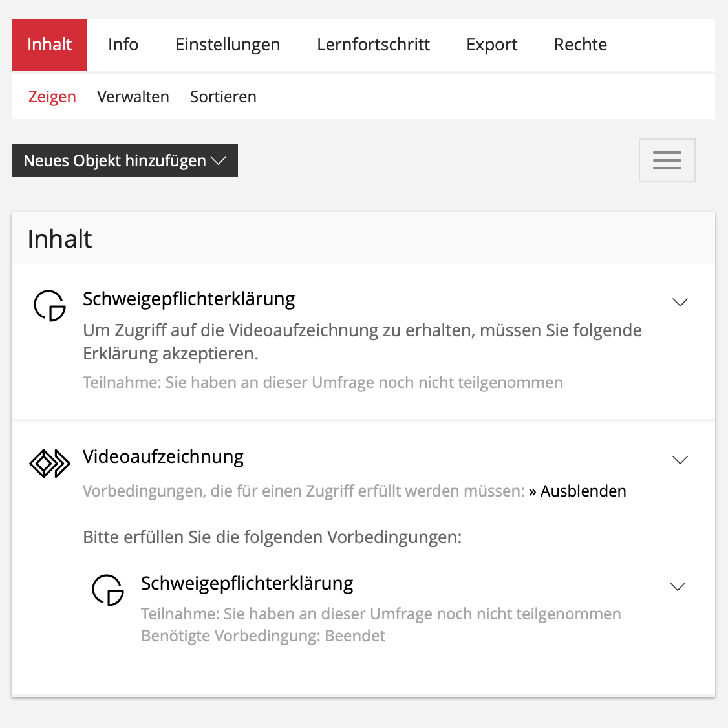
Task: Switch to the Info tab
Action: click(x=123, y=45)
